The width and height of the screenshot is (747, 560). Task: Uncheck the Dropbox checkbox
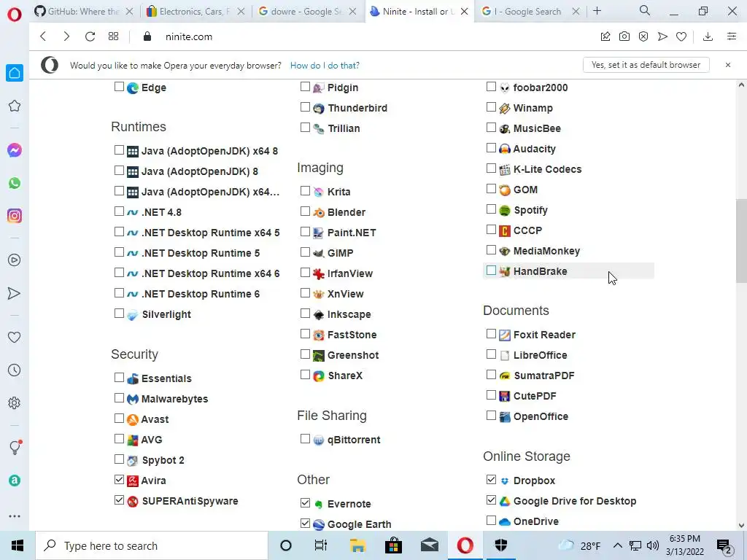(491, 480)
